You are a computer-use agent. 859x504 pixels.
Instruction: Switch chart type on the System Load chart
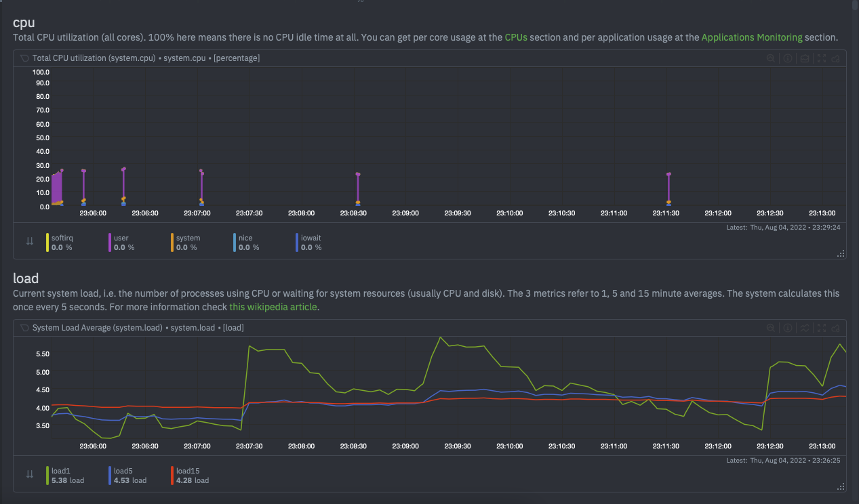804,328
